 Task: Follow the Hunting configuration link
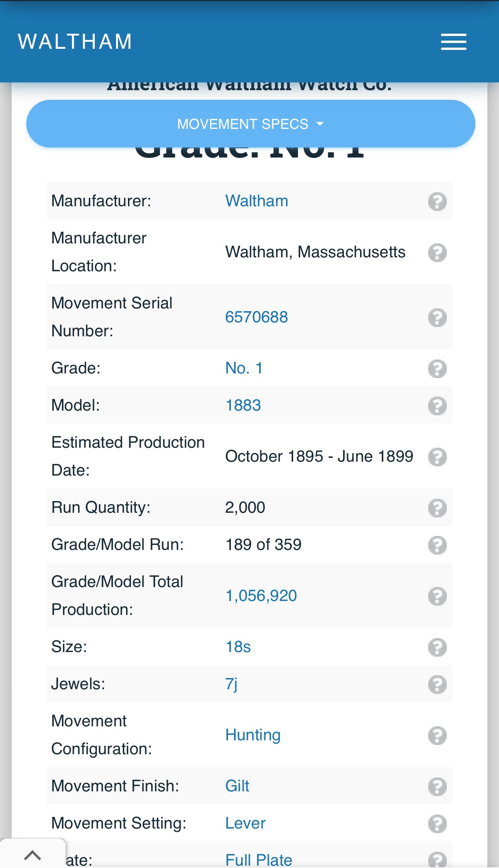(253, 735)
